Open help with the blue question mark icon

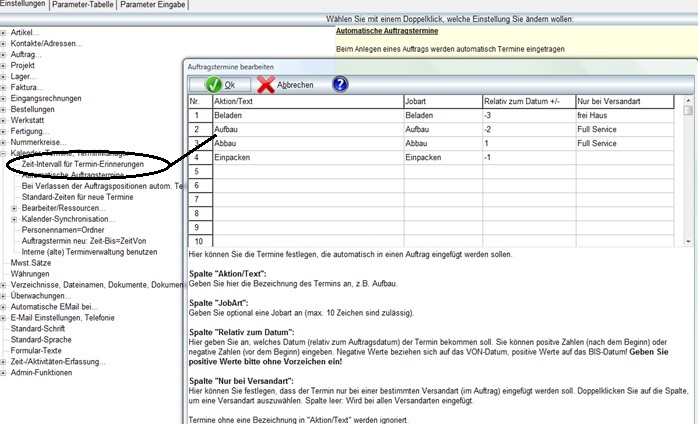pyautogui.click(x=340, y=84)
